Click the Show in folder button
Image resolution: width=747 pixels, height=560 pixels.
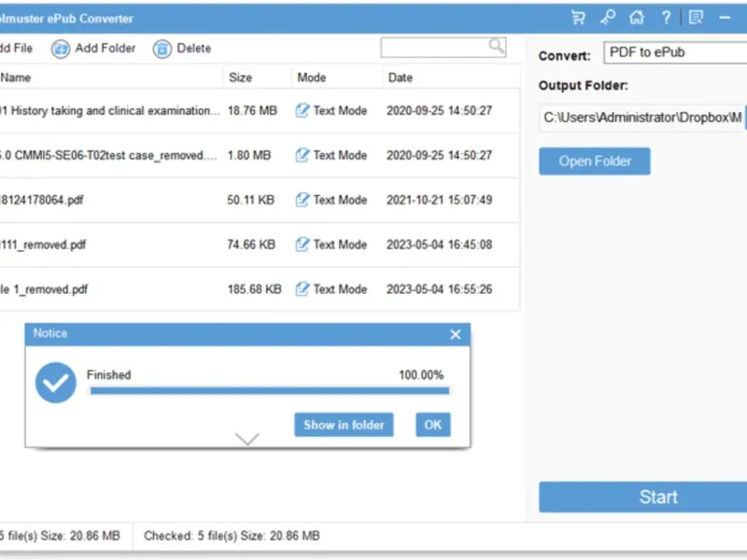(344, 425)
